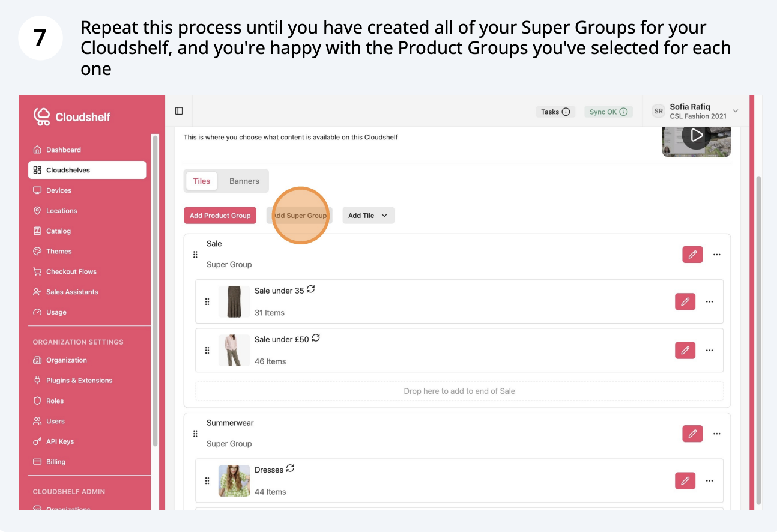
Task: Click the Sale under £50 thumbnail
Action: pyautogui.click(x=234, y=350)
